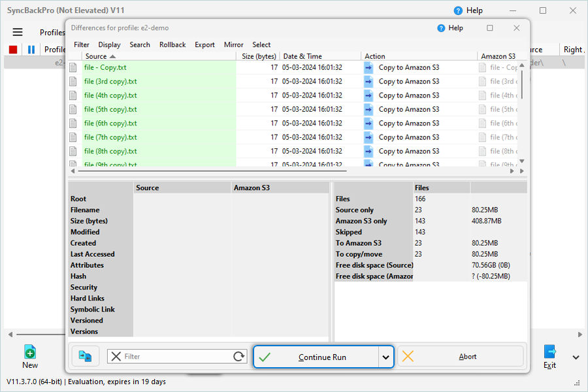
Task: Click the action arrow icon for file (8th copy).txt
Action: tap(368, 151)
